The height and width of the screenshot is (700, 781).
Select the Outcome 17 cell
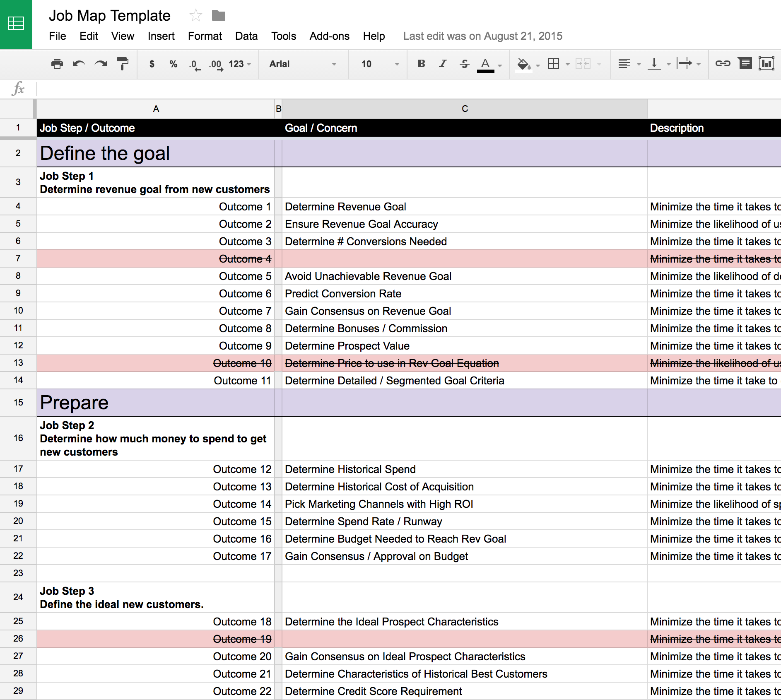(156, 556)
